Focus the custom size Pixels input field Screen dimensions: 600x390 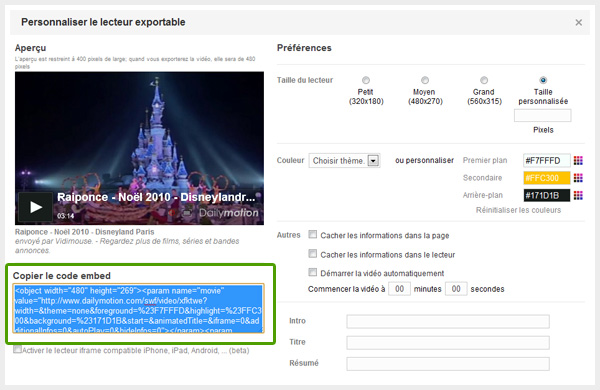coord(543,115)
